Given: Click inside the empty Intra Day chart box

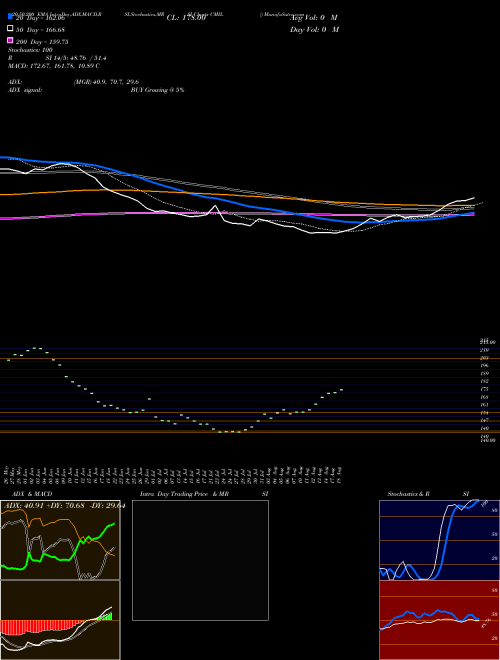Looking at the screenshot, I should pyautogui.click(x=200, y=560).
